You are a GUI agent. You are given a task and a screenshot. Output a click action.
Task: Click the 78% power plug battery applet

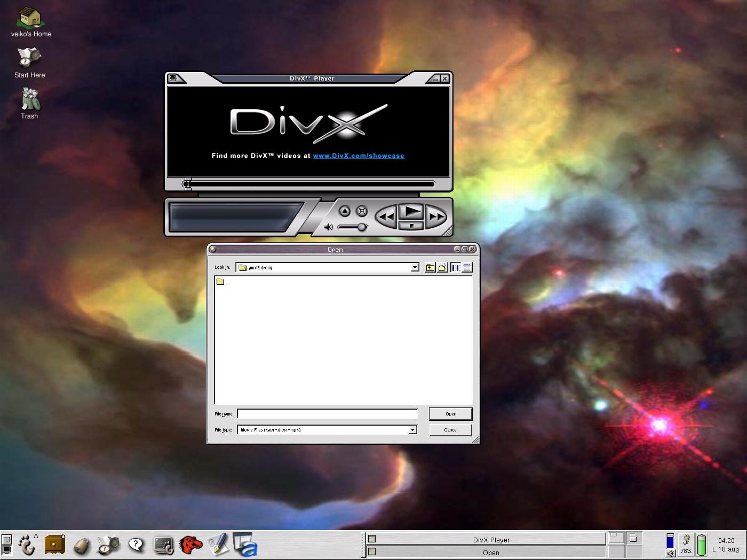[686, 545]
